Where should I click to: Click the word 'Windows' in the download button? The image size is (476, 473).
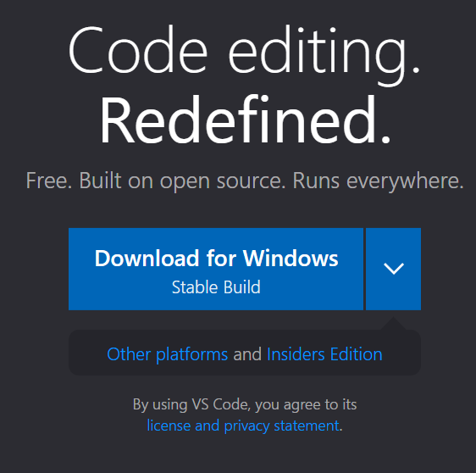click(x=291, y=259)
